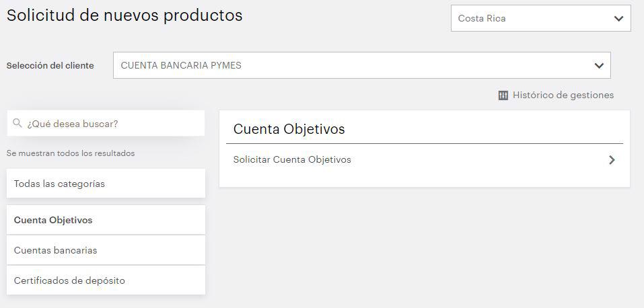
Task: Click the divider line under Cuenta Objetivos heading
Action: (x=424, y=143)
